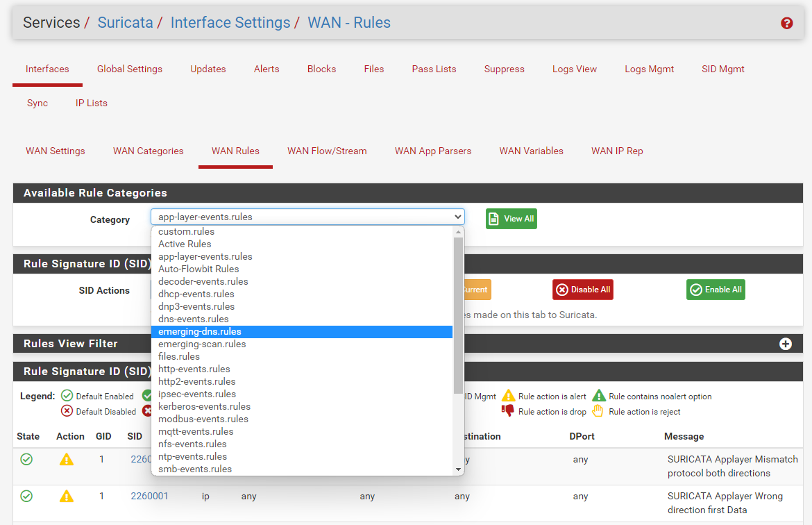
Task: Open the Updates tab
Action: pyautogui.click(x=208, y=69)
